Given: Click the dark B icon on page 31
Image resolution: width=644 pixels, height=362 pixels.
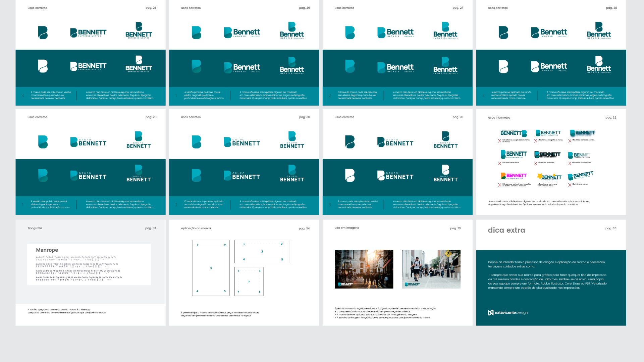Looking at the screenshot, I should coord(350,142).
